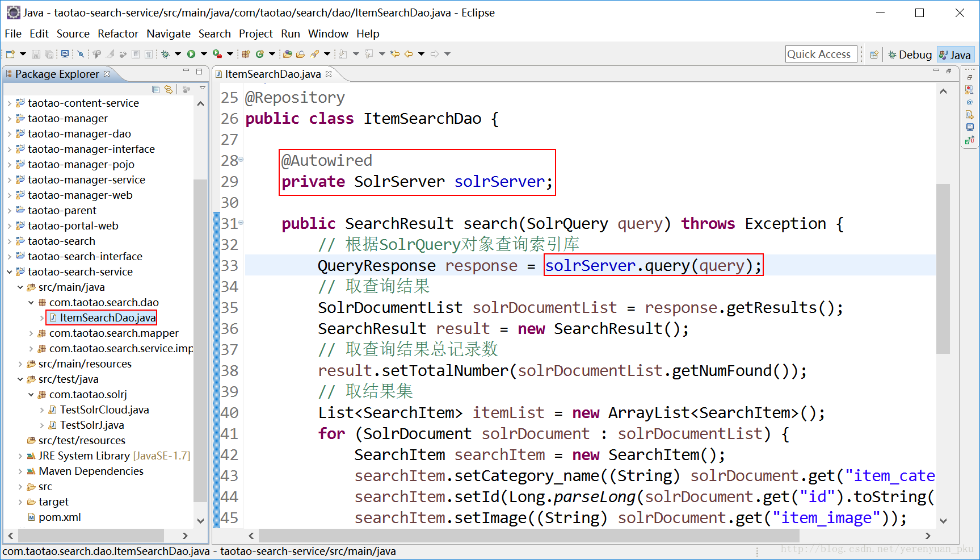Switch to the Java perspective
Image resolution: width=980 pixels, height=560 pixels.
point(955,55)
